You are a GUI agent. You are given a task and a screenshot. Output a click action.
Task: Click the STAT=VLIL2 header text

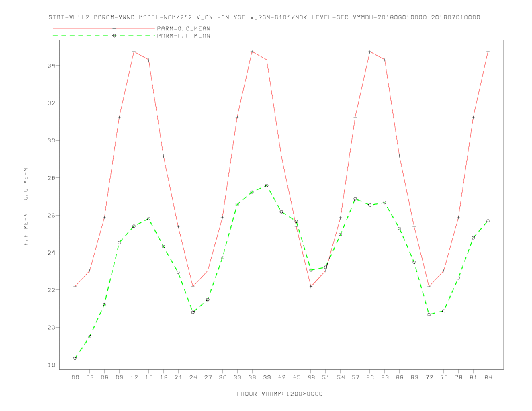pos(69,17)
